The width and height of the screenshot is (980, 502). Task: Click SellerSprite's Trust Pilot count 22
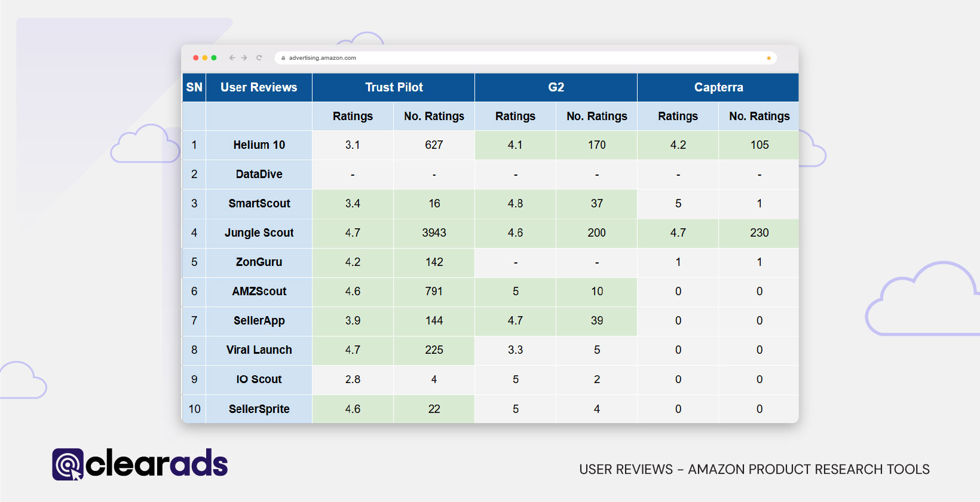[434, 409]
